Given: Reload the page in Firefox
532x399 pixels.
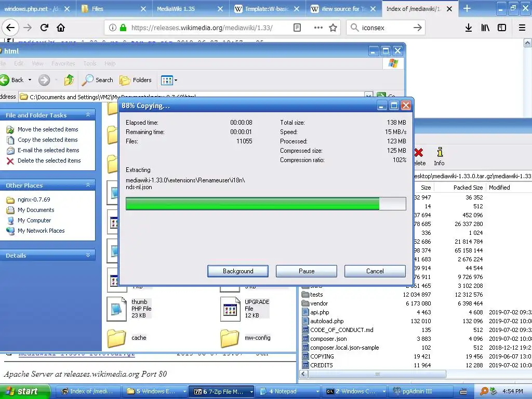Looking at the screenshot, I should point(44,28).
